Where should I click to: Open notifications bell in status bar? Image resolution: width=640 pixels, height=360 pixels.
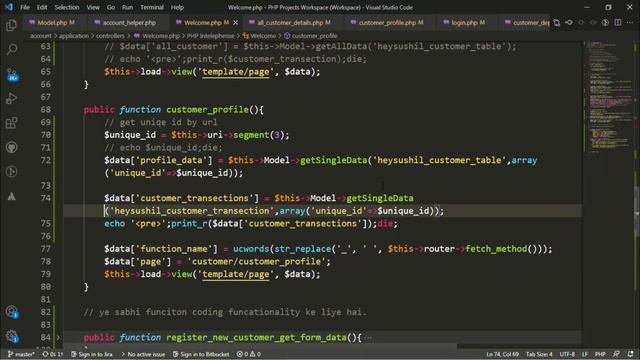click(631, 354)
